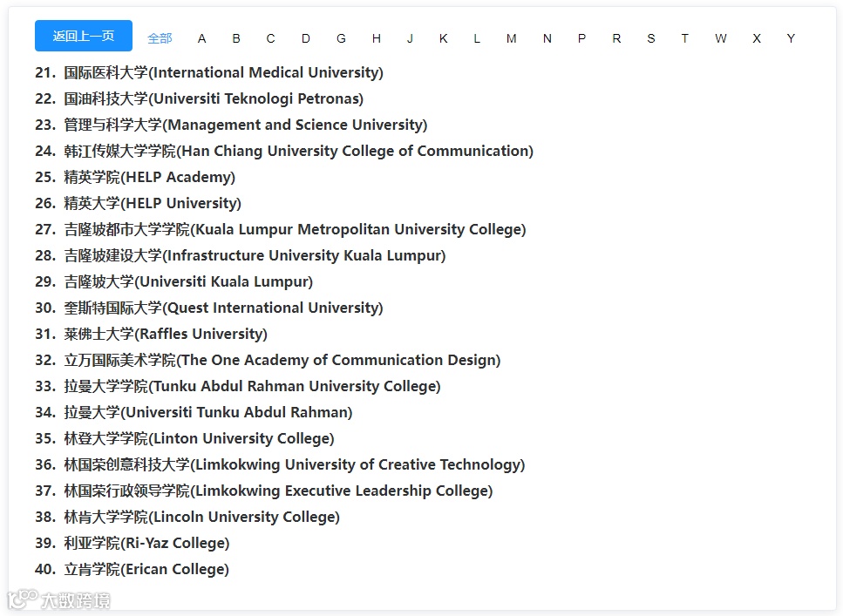This screenshot has height=616, width=843.
Task: Open International Medical University entry
Action: [x=209, y=72]
